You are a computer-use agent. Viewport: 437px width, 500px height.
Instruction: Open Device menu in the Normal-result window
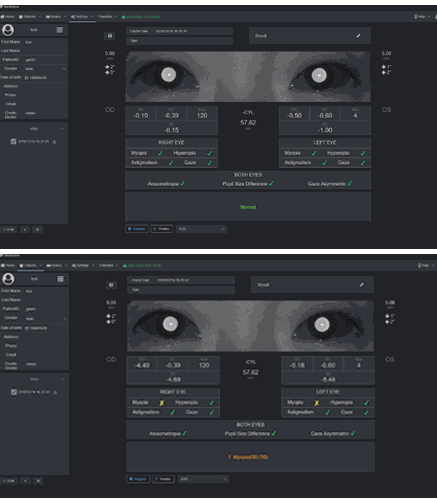point(55,17)
